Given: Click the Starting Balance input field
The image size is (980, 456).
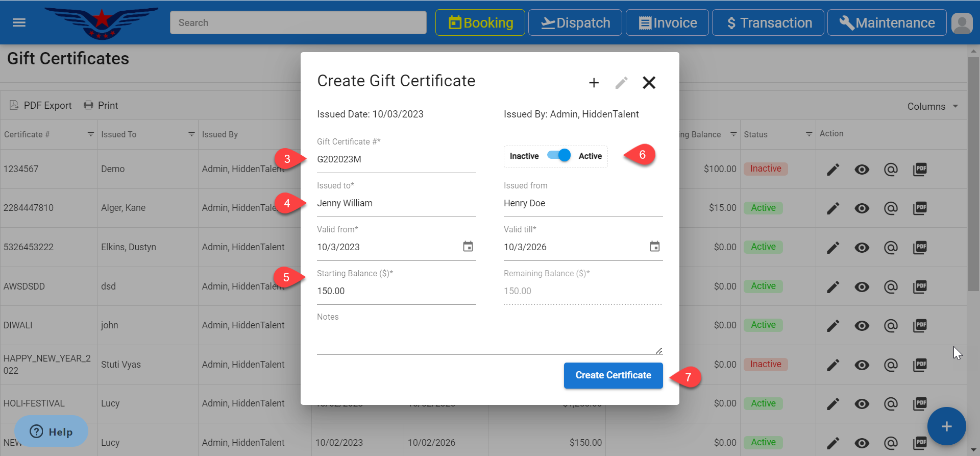Looking at the screenshot, I should pos(396,291).
